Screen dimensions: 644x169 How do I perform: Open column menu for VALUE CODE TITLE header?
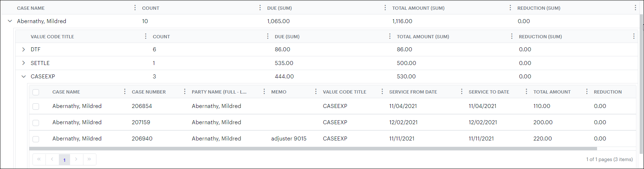146,36
